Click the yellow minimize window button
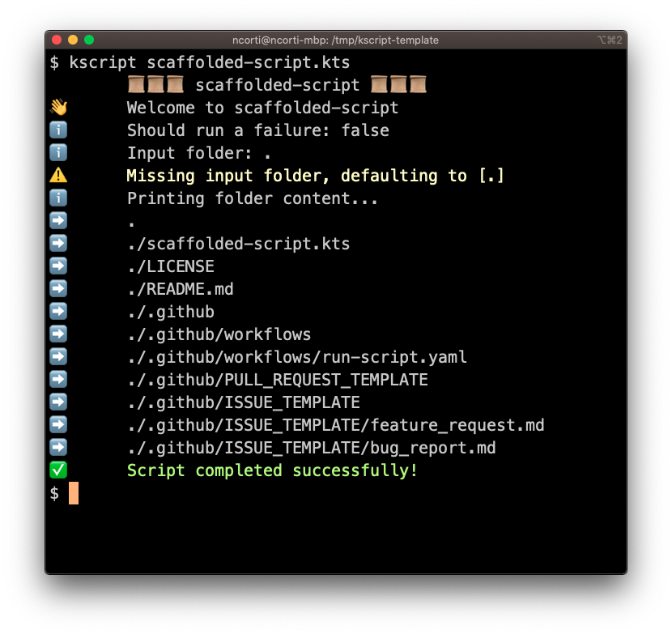Screen dimensions: 672x634 point(73,40)
